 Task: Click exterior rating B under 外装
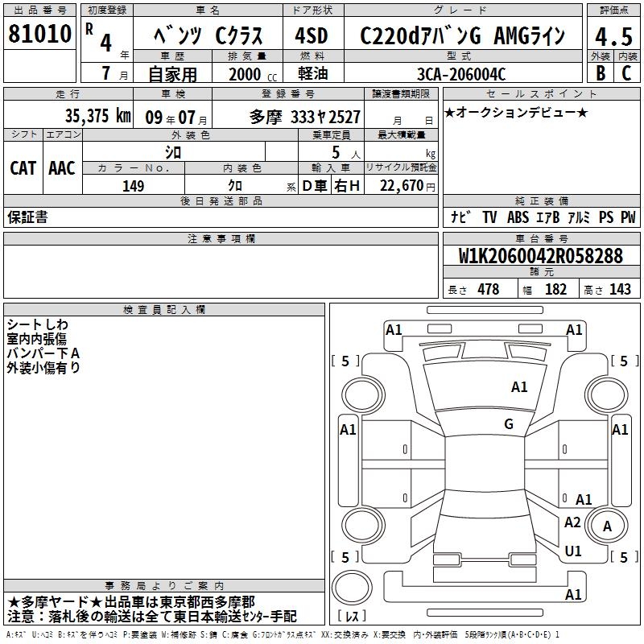click(x=601, y=73)
